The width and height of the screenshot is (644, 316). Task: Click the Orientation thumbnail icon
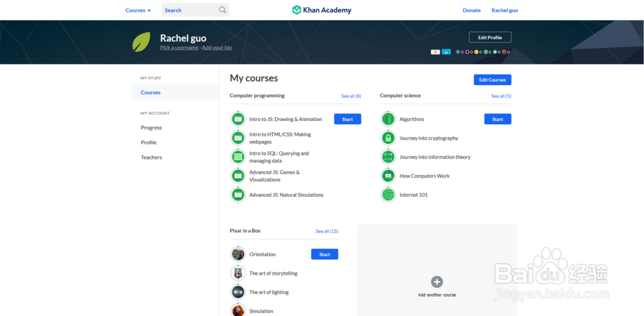click(x=238, y=254)
